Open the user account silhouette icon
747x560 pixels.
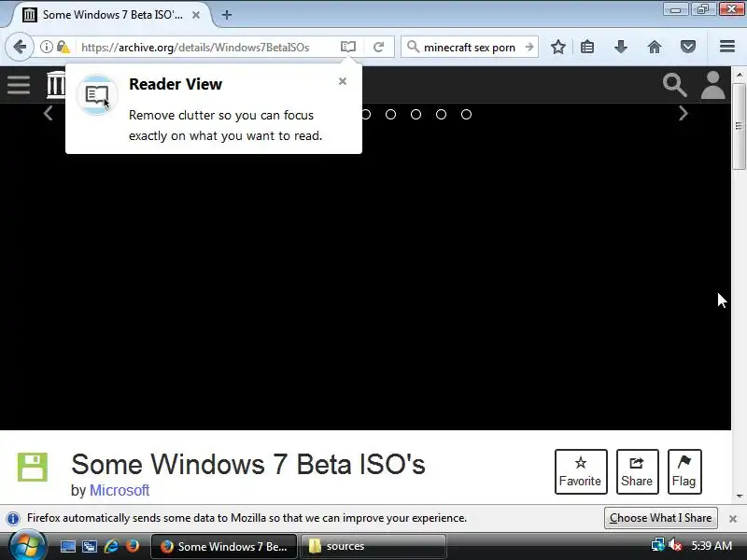pos(712,85)
